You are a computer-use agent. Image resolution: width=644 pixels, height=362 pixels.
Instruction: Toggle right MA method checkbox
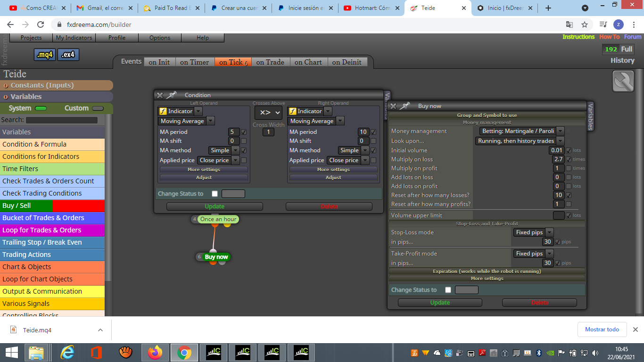tap(373, 150)
